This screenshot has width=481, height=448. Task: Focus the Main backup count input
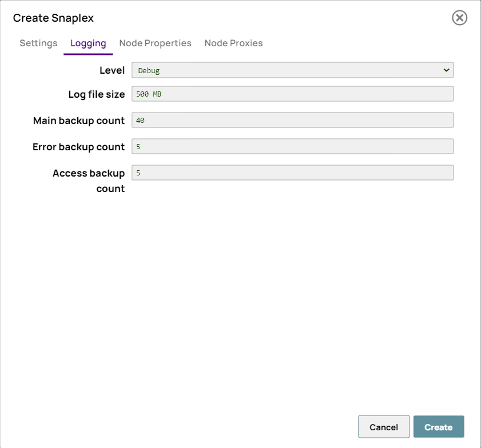tap(293, 119)
